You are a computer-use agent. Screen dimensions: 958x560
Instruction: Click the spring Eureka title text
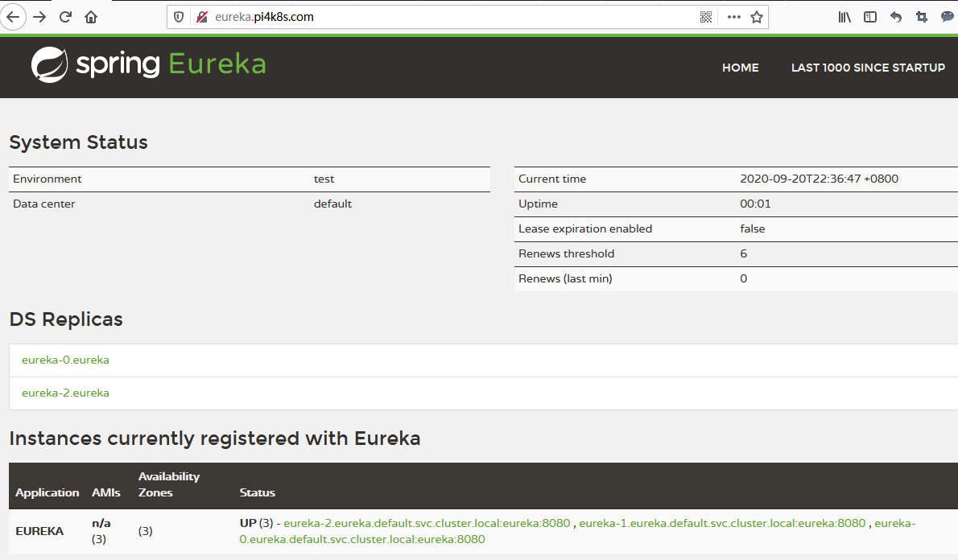coord(171,64)
